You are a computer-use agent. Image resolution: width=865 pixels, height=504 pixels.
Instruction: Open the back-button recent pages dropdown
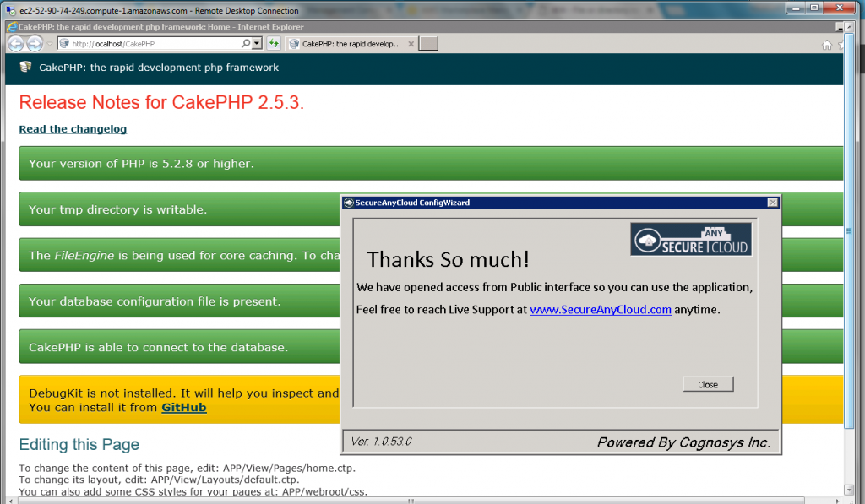pyautogui.click(x=47, y=43)
